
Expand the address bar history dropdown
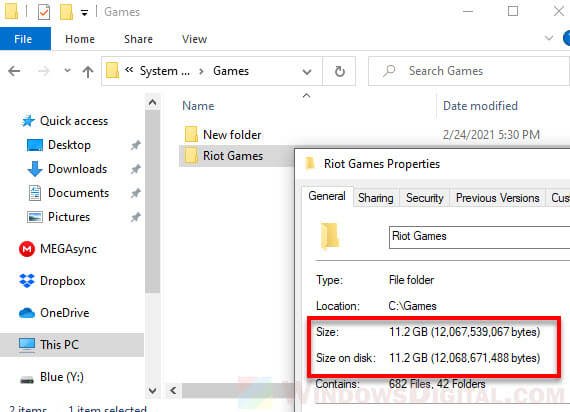point(307,72)
